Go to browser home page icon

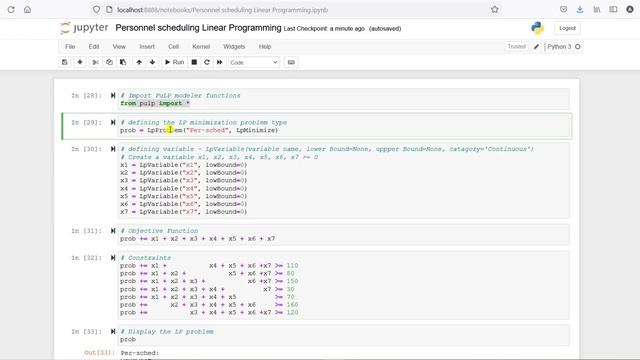[27, 9]
